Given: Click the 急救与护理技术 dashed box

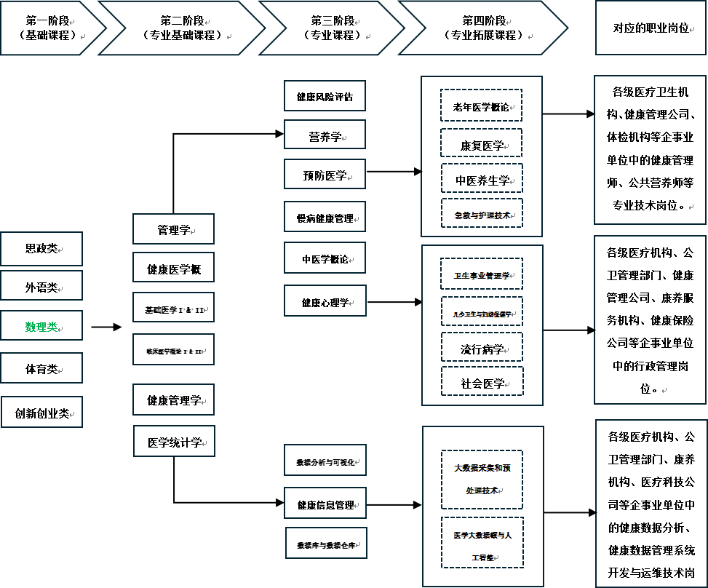Looking at the screenshot, I should (x=481, y=213).
